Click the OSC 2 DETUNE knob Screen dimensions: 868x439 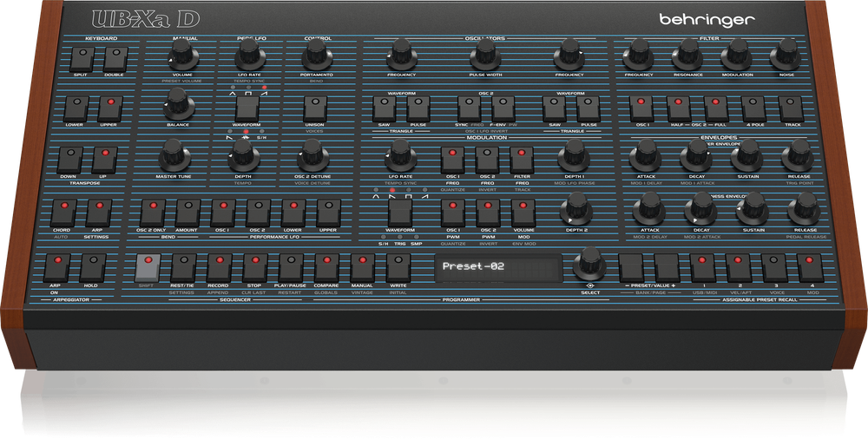[x=312, y=154]
